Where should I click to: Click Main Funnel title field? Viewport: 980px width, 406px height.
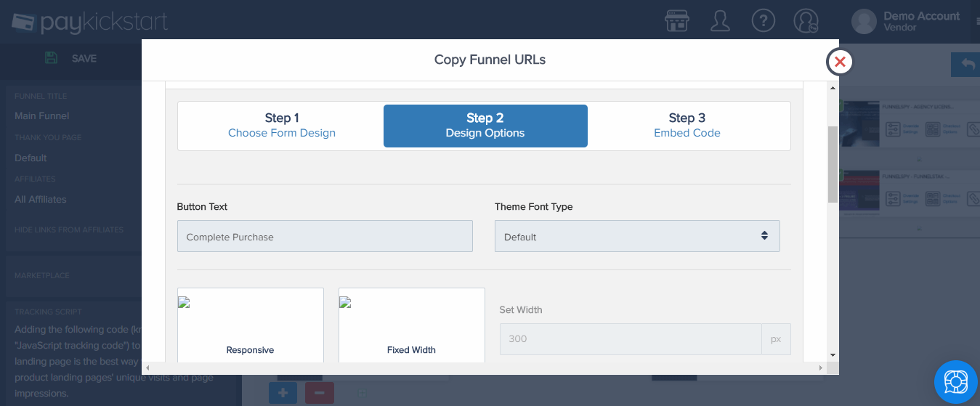[42, 115]
